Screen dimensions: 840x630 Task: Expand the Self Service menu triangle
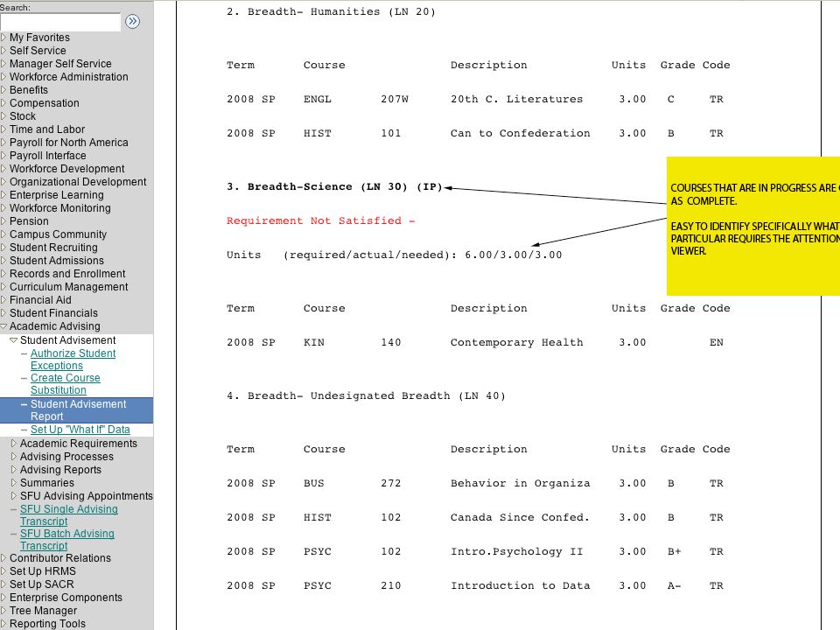(3, 51)
